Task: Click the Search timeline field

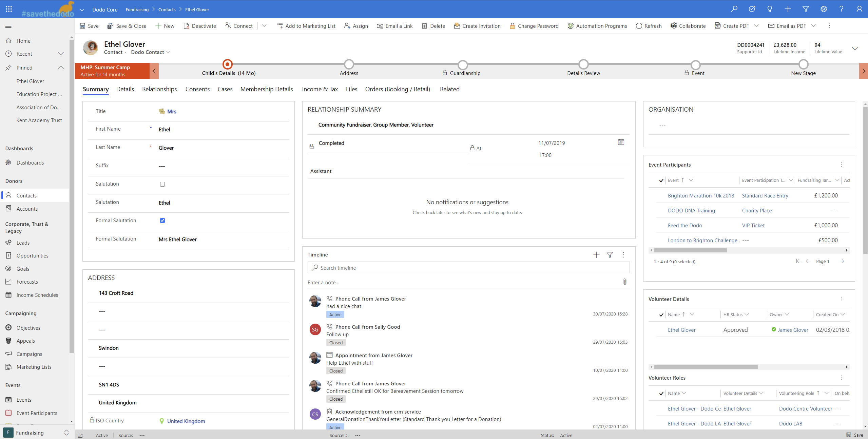Action: pyautogui.click(x=468, y=268)
